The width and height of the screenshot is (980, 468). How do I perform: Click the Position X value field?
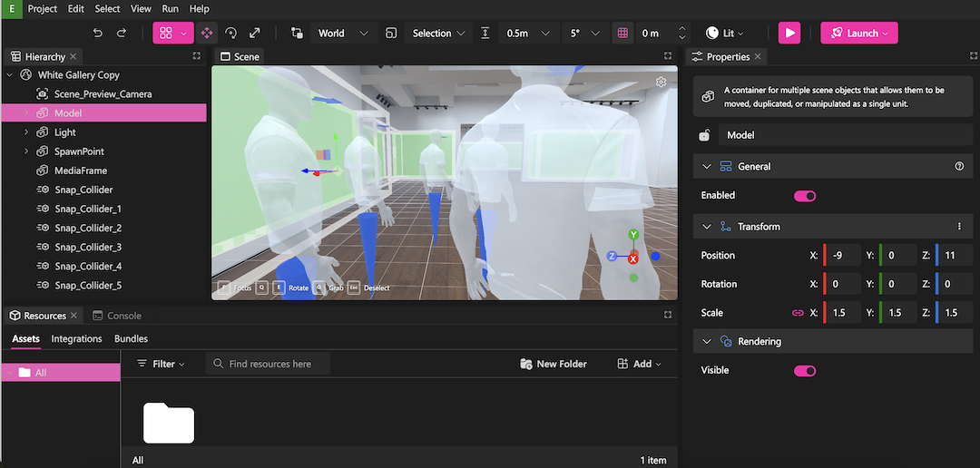pyautogui.click(x=846, y=256)
